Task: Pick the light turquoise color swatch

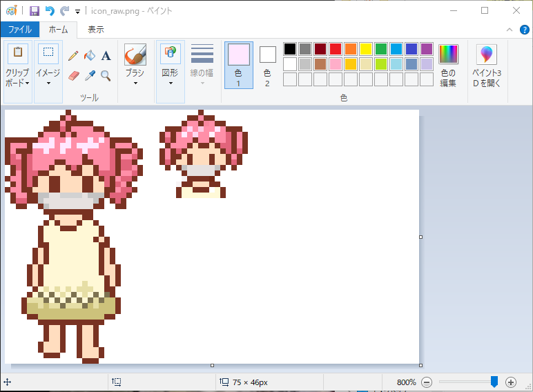Action: 396,64
